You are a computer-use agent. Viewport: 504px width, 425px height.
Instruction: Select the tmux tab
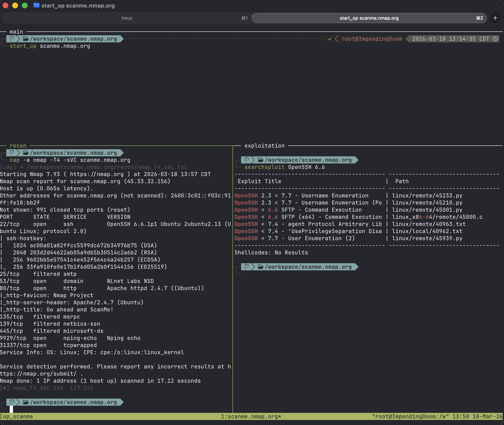pyautogui.click(x=127, y=18)
